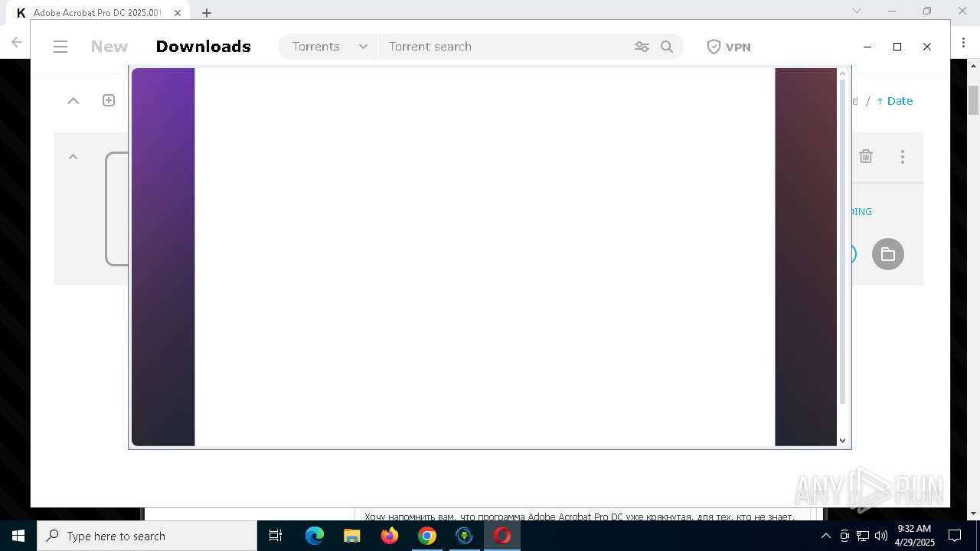
Task: Open the volume control in tray
Action: coord(881,536)
